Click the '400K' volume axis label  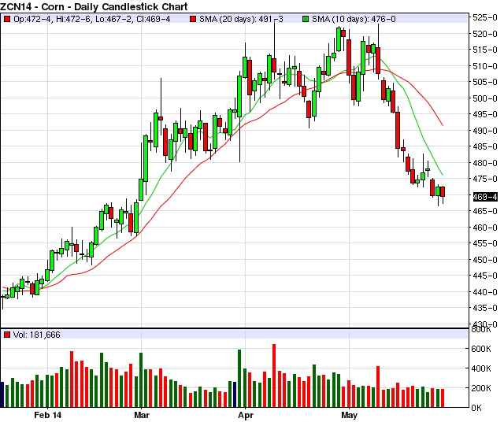tap(481, 368)
